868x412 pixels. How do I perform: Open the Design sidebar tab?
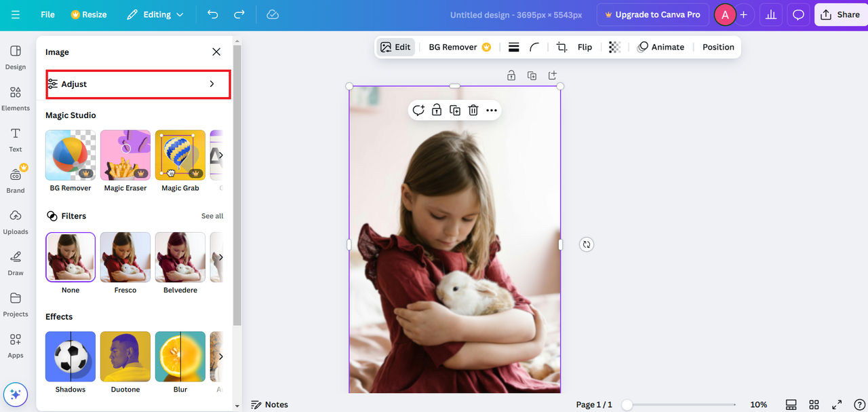tap(16, 58)
